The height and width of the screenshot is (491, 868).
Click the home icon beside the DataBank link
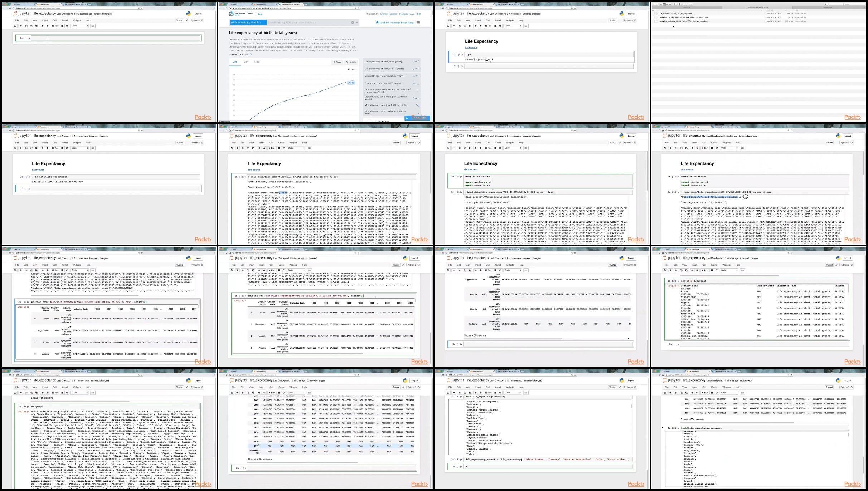coord(377,23)
